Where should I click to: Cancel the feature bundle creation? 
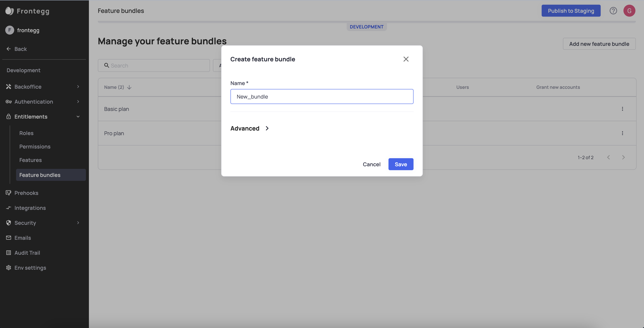(x=371, y=164)
